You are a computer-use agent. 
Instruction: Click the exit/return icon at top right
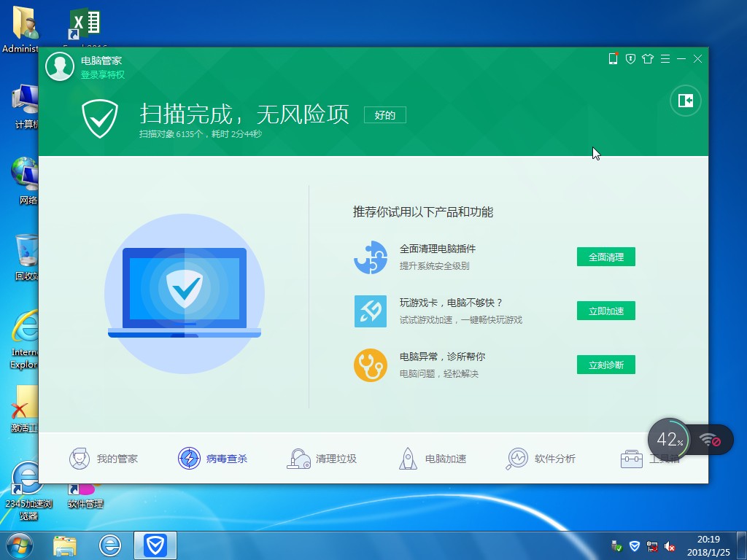[x=686, y=101]
